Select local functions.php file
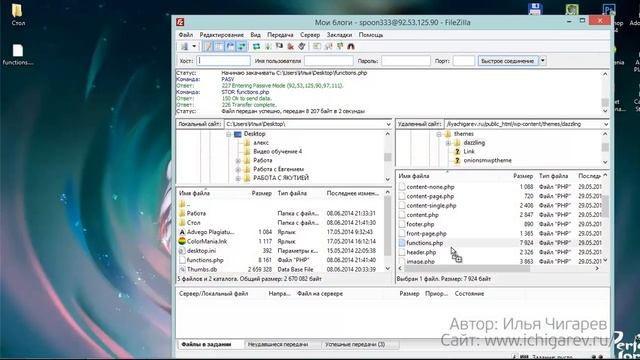640x360 pixels. pyautogui.click(x=205, y=260)
